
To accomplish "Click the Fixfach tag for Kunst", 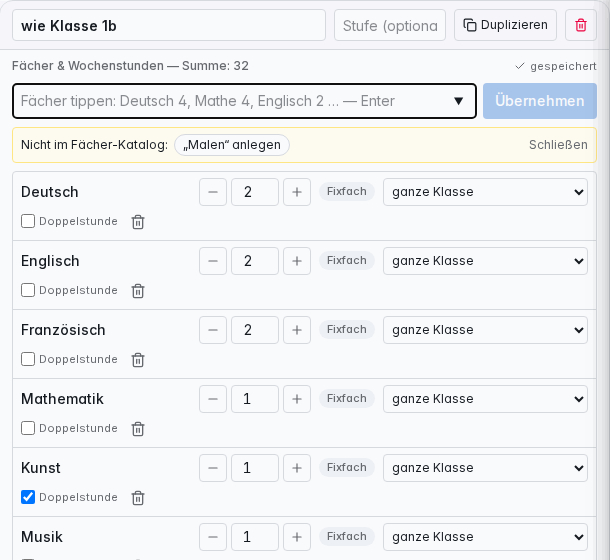I will (347, 467).
